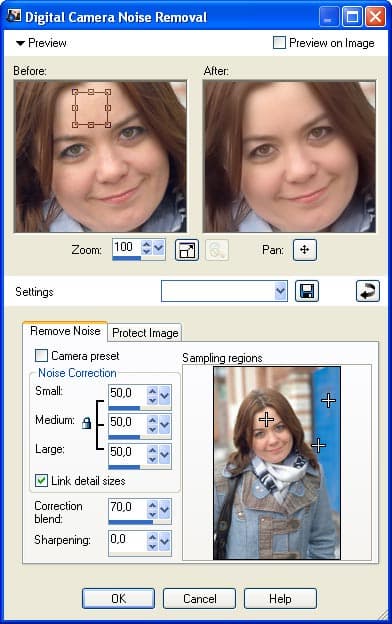Click the Zoom spinner arrows
This screenshot has height=624, width=392.
(146, 248)
